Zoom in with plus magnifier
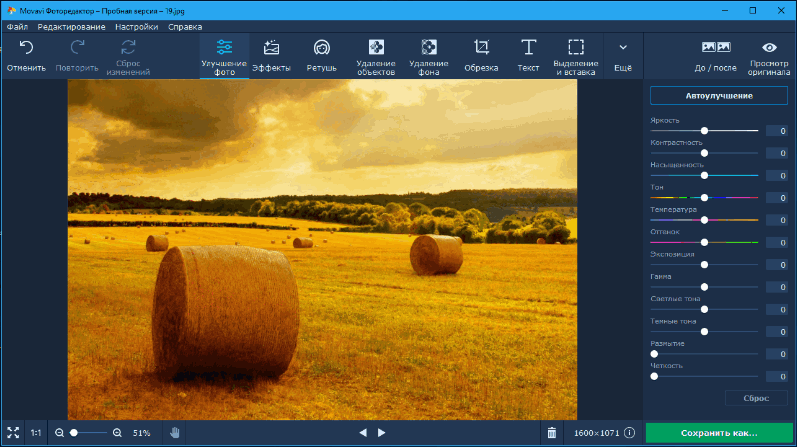Screen dimensions: 797x447 [117, 433]
